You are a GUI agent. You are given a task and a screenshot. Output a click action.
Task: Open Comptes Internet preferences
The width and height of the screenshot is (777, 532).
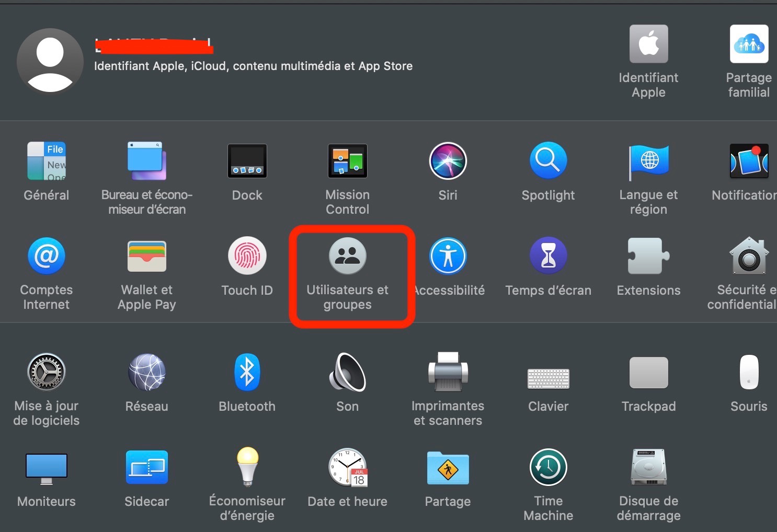point(47,256)
